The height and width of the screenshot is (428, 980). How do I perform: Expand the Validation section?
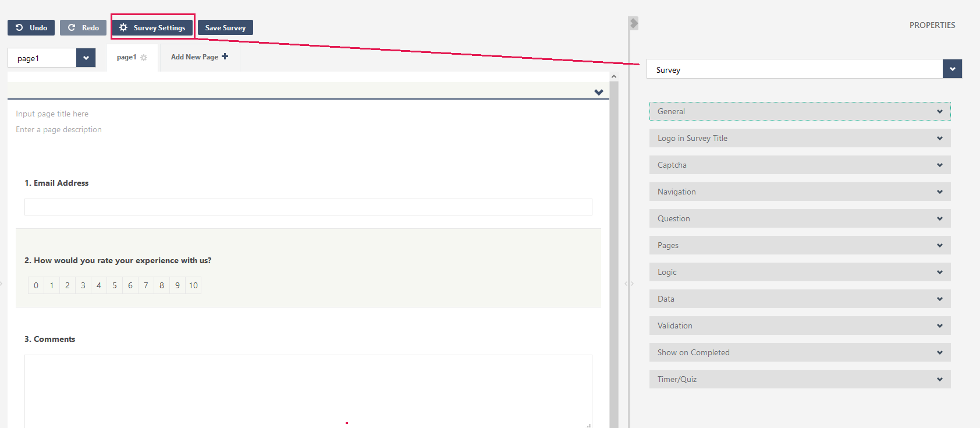click(x=800, y=326)
